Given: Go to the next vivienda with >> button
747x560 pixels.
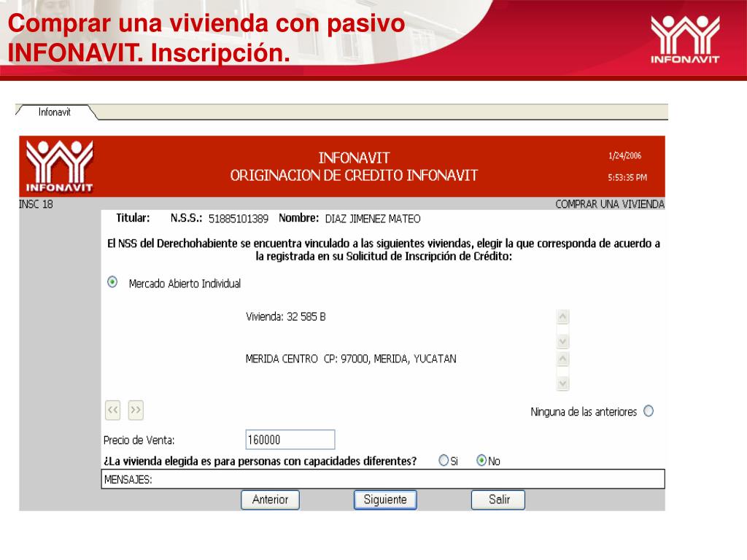Looking at the screenshot, I should click(136, 410).
